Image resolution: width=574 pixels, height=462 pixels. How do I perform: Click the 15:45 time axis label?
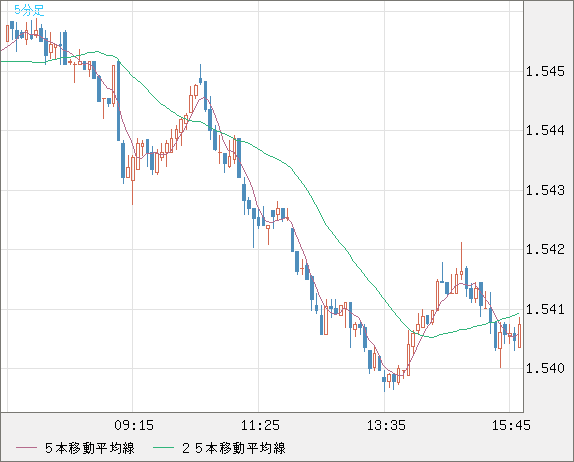511,425
